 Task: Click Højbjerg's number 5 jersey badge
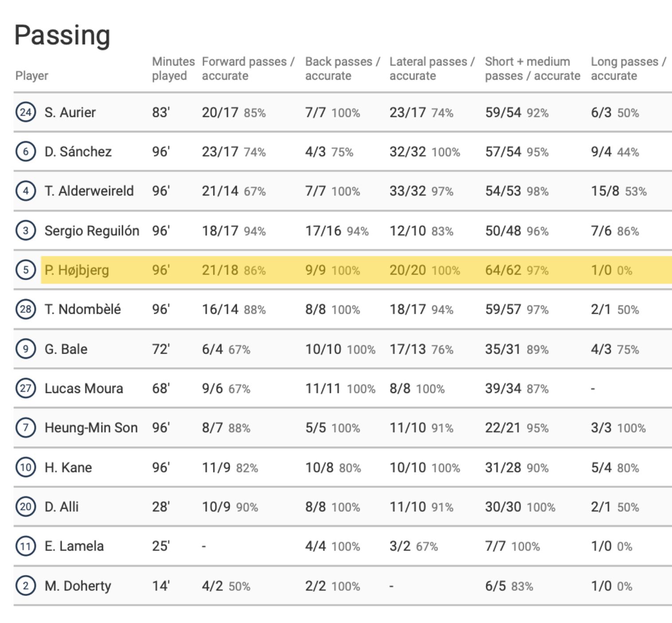(25, 270)
